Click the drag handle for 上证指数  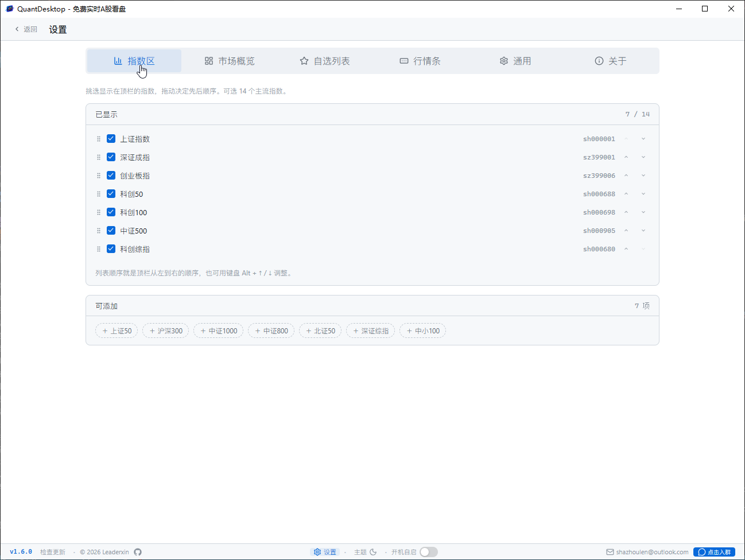(x=99, y=139)
